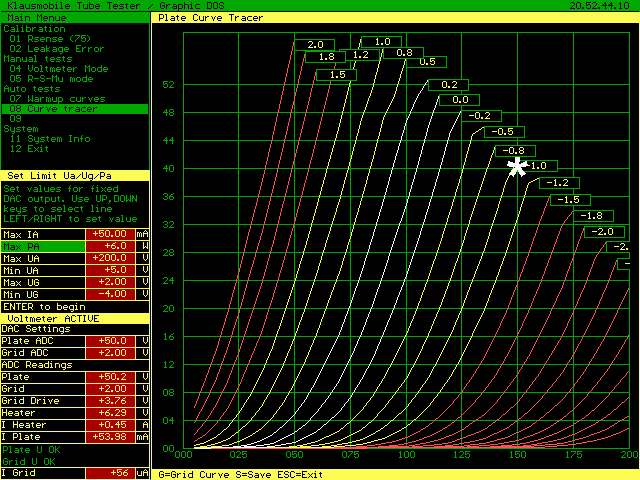Screen dimensions: 640x480
Task: Click the 0.8 curve label
Action: pos(404,53)
